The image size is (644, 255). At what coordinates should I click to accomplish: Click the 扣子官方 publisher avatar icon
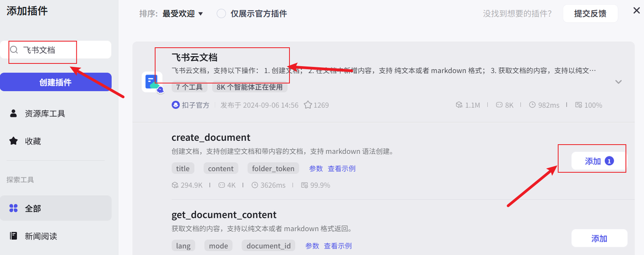176,105
